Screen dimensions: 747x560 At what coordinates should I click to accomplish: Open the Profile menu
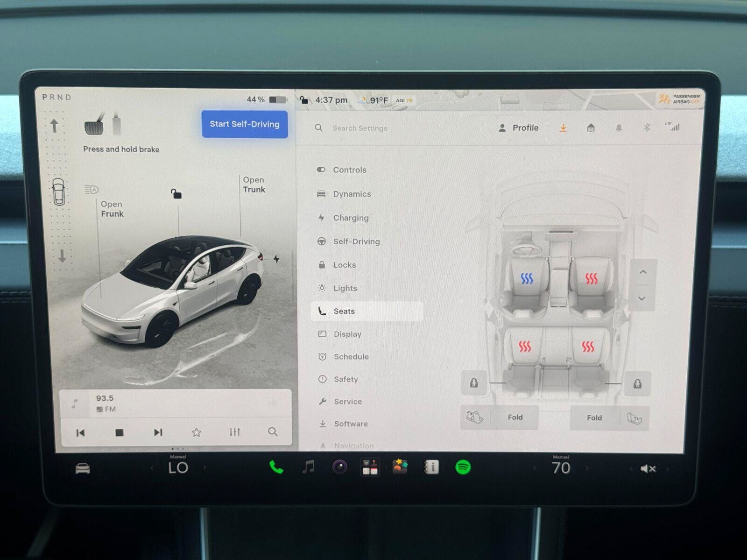[519, 128]
